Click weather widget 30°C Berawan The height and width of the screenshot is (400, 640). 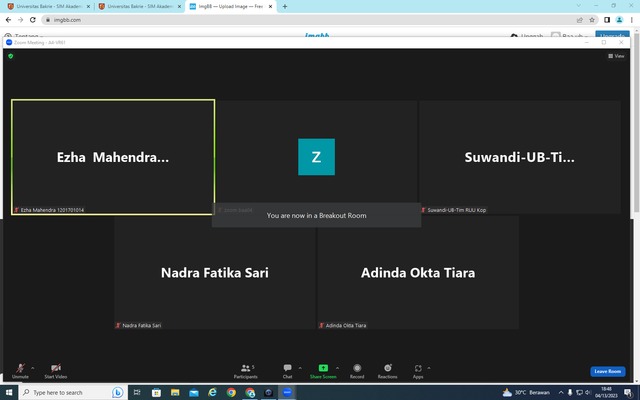[x=526, y=392]
